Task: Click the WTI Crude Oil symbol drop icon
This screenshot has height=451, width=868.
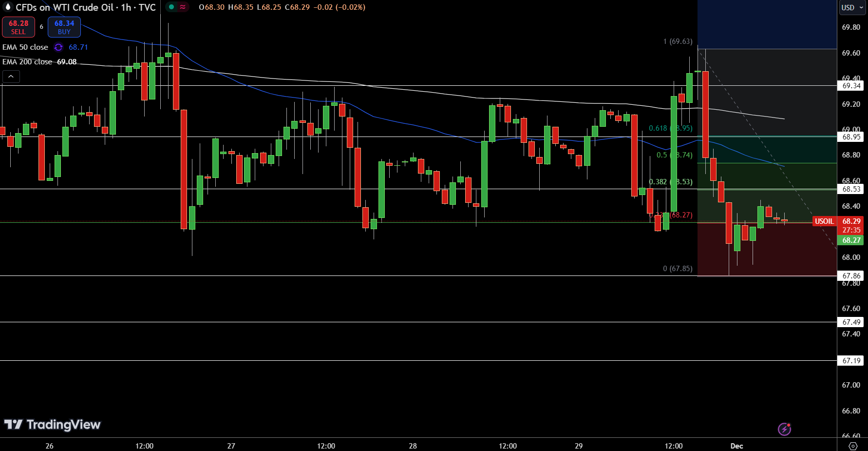Action: pyautogui.click(x=7, y=7)
